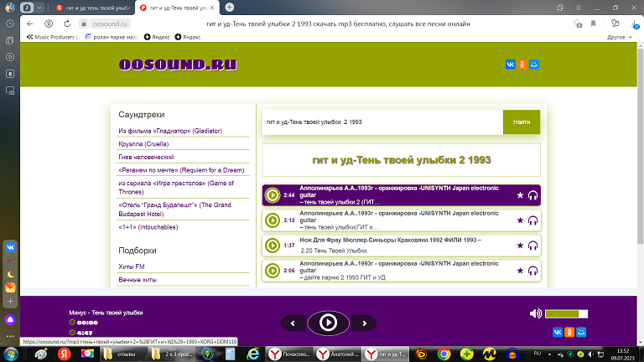Go to previous track in bottom player
The image size is (644, 362).
[293, 323]
